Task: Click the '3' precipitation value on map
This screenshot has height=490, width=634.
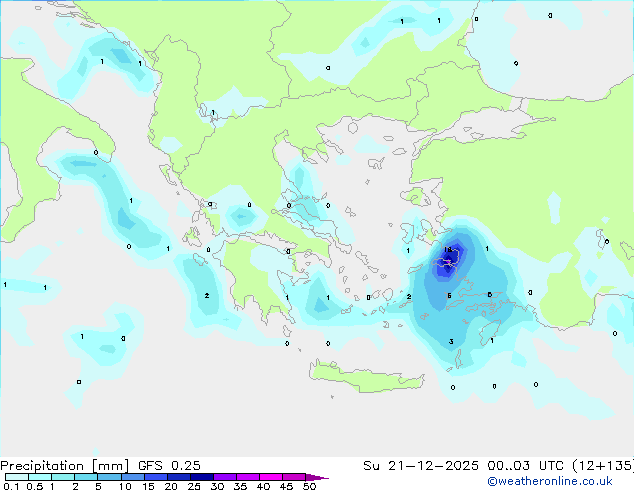Action: (451, 342)
